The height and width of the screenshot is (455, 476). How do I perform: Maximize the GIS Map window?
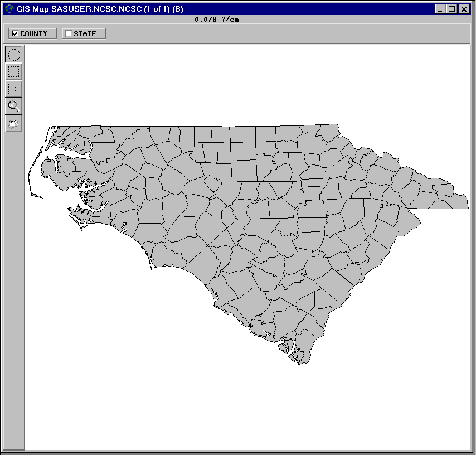[x=452, y=9]
